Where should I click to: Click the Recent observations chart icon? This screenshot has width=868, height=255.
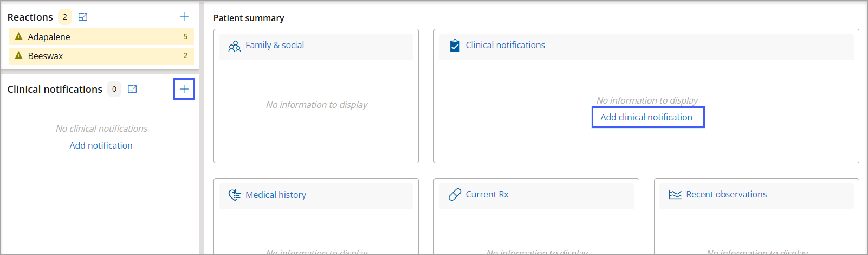point(675,194)
